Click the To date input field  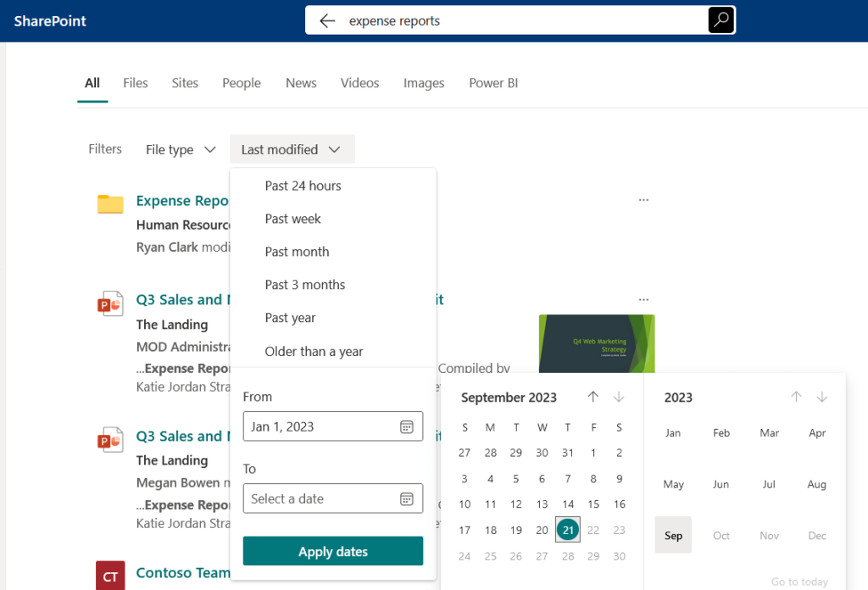332,498
